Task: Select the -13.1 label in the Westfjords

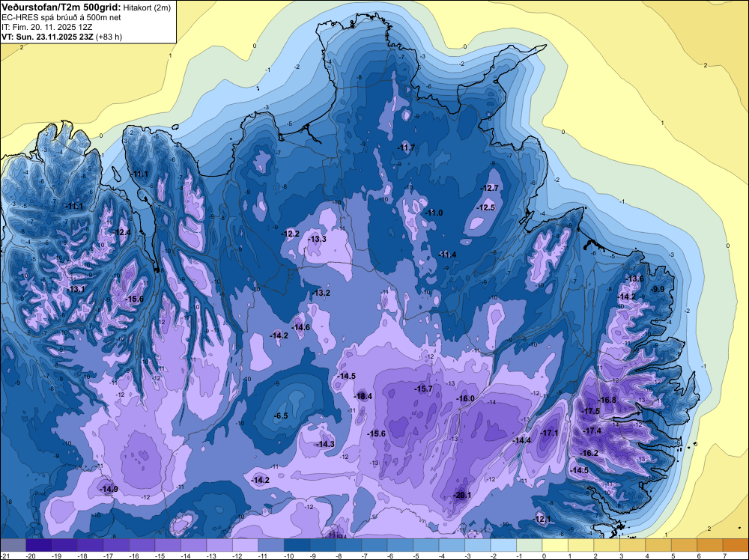Action: [76, 289]
